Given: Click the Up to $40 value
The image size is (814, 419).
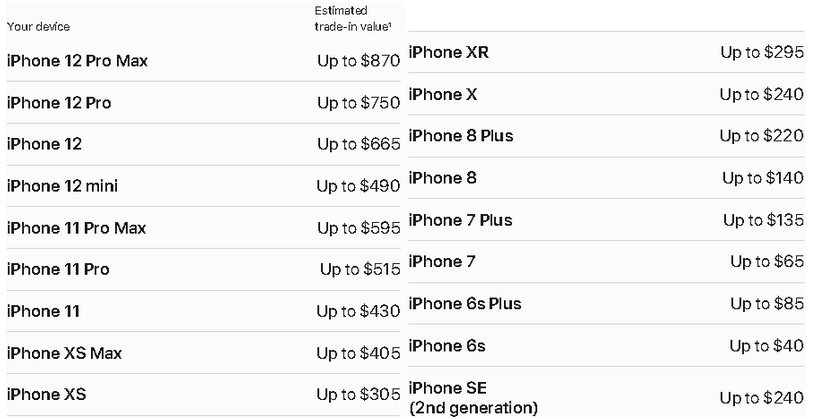Looking at the screenshot, I should click(x=767, y=346).
